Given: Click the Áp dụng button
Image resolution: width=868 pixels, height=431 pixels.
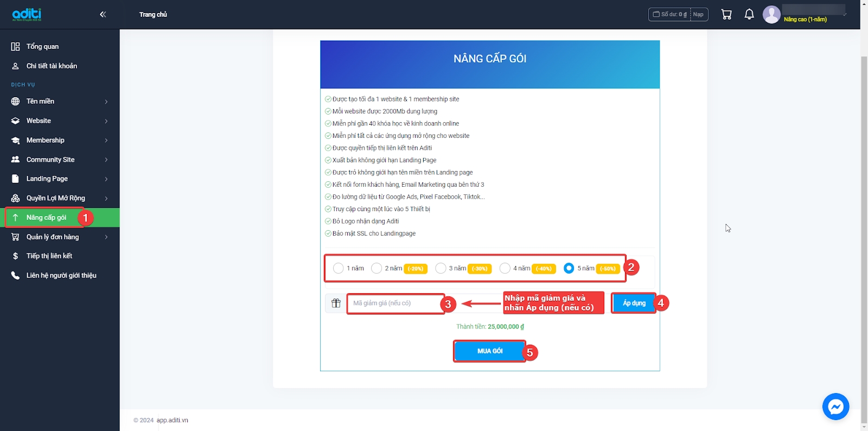Looking at the screenshot, I should coord(634,303).
